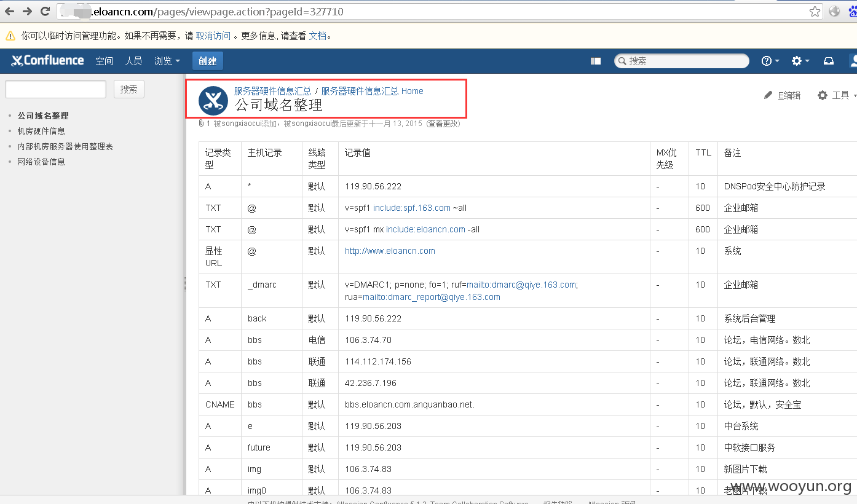The height and width of the screenshot is (504, 857).
Task: Open the administration gear menu
Action: 800,61
